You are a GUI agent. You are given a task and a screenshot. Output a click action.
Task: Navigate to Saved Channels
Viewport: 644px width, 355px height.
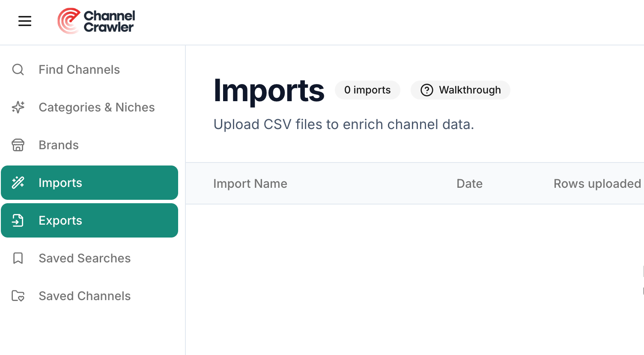(84, 296)
